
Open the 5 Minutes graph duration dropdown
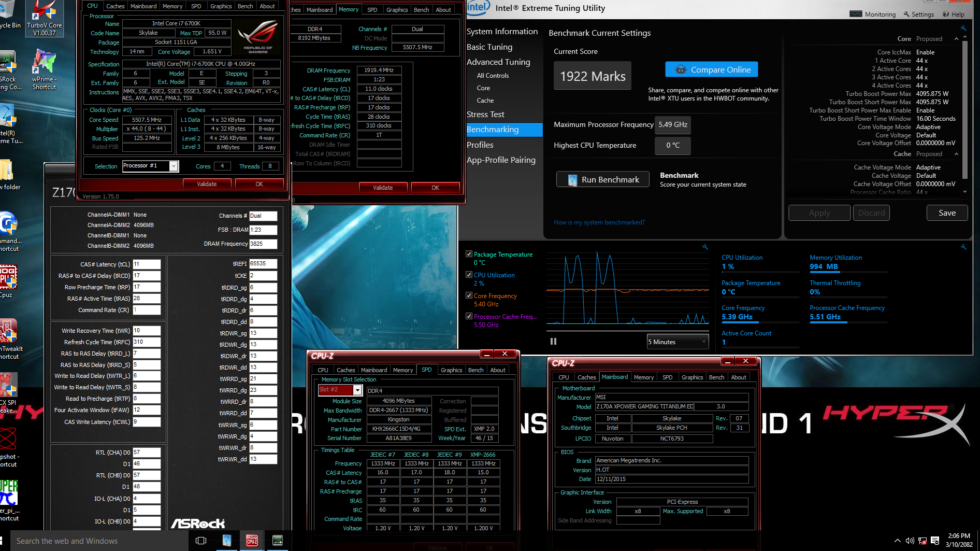pos(678,342)
